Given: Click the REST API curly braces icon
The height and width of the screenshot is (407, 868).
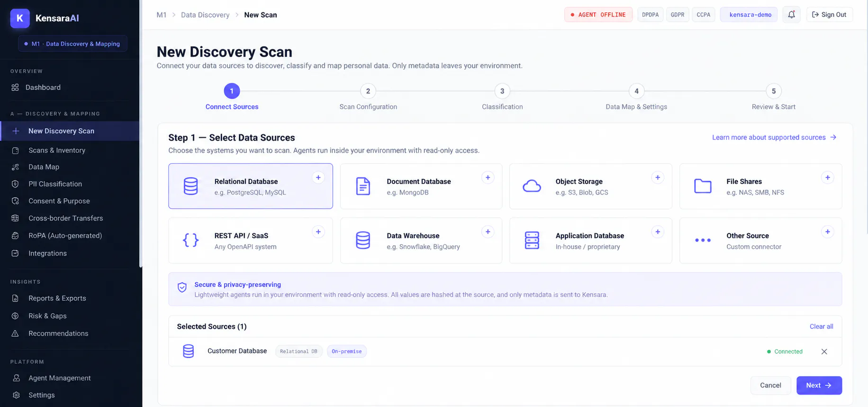Looking at the screenshot, I should click(190, 240).
